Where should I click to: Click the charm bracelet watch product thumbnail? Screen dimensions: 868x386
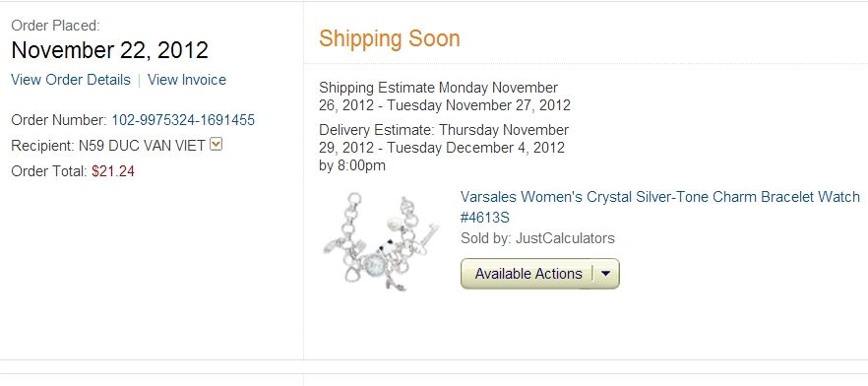click(380, 241)
